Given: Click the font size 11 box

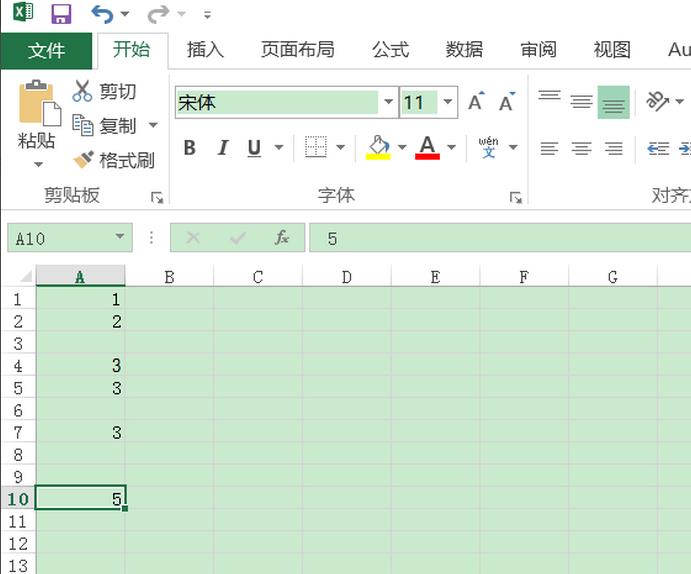Looking at the screenshot, I should 419,103.
